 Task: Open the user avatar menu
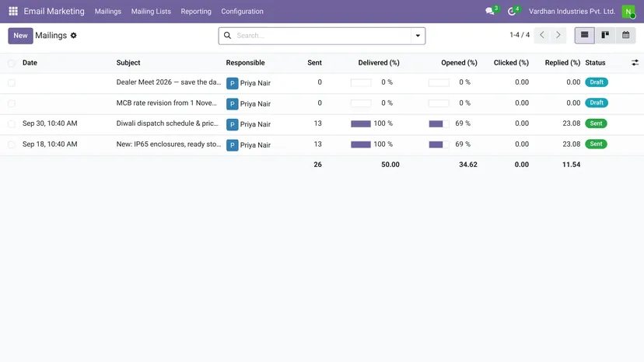coord(628,12)
